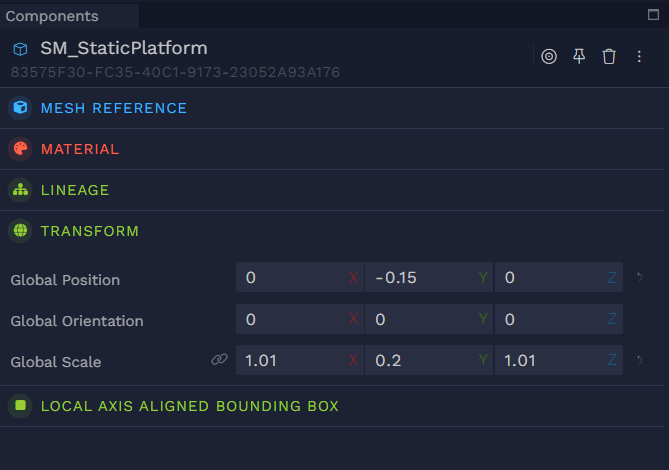Expand the LINEAGE section

point(75,190)
